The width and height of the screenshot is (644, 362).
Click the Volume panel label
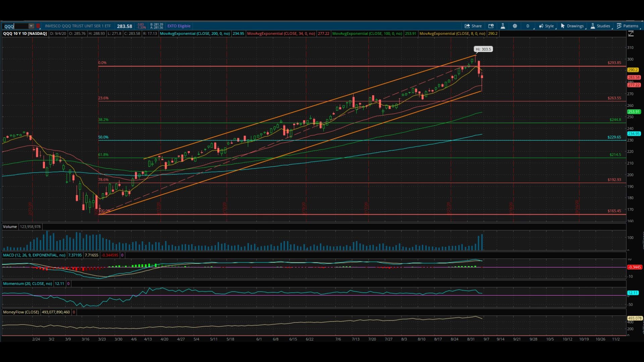pyautogui.click(x=10, y=227)
